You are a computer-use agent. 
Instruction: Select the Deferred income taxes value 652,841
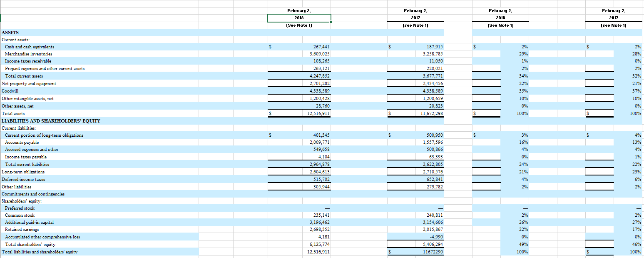[433, 179]
